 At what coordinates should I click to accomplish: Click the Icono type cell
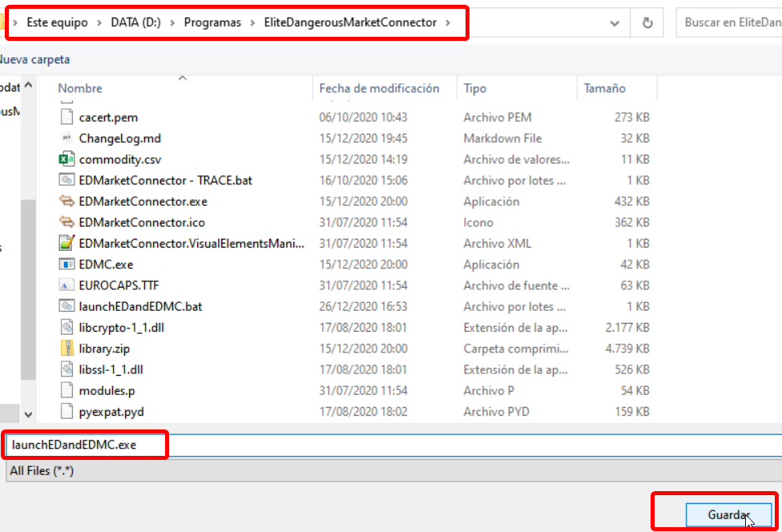coord(478,223)
